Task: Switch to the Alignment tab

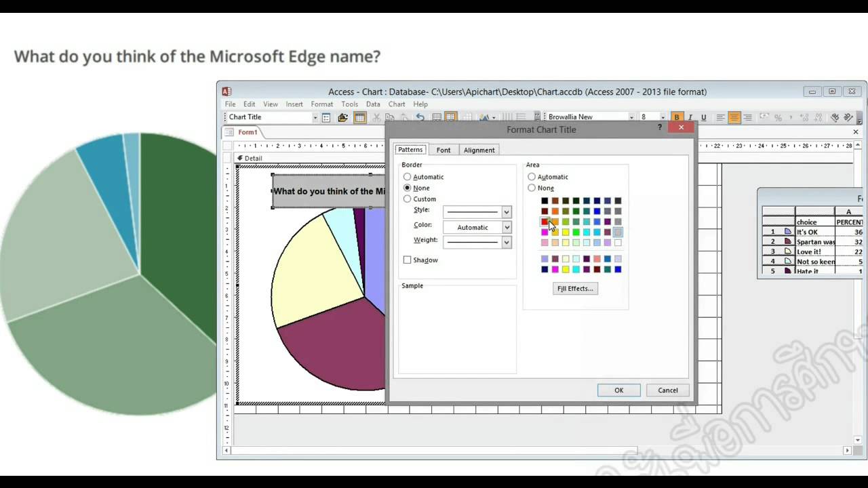Action: (479, 150)
